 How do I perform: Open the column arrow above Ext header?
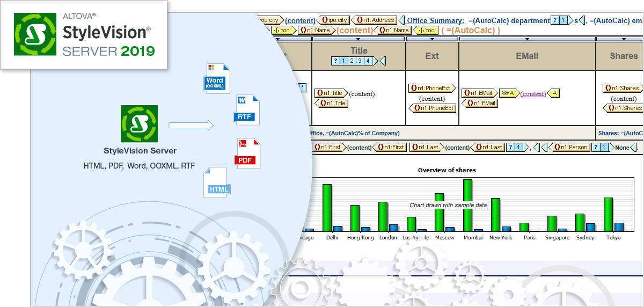(432, 39)
